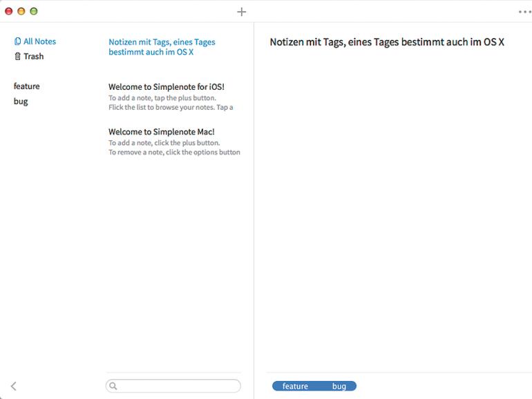Filter notes by bug tag in sidebar
The width and height of the screenshot is (532, 399).
pos(21,101)
